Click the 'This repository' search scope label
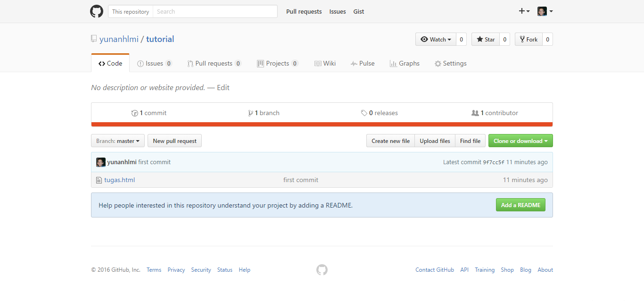 pyautogui.click(x=131, y=11)
